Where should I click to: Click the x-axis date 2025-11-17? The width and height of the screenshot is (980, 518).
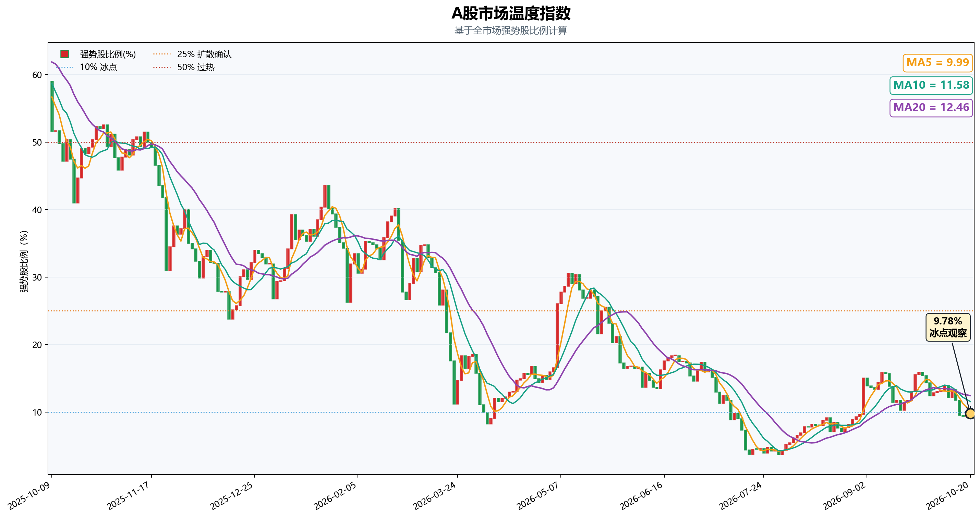coord(129,496)
